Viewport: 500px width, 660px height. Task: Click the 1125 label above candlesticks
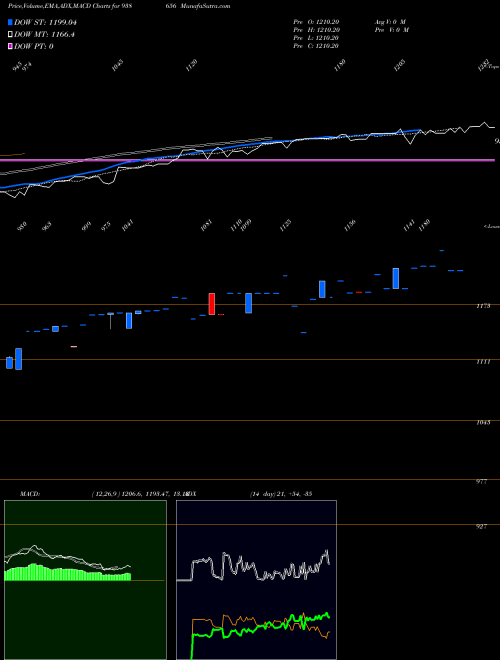286,226
